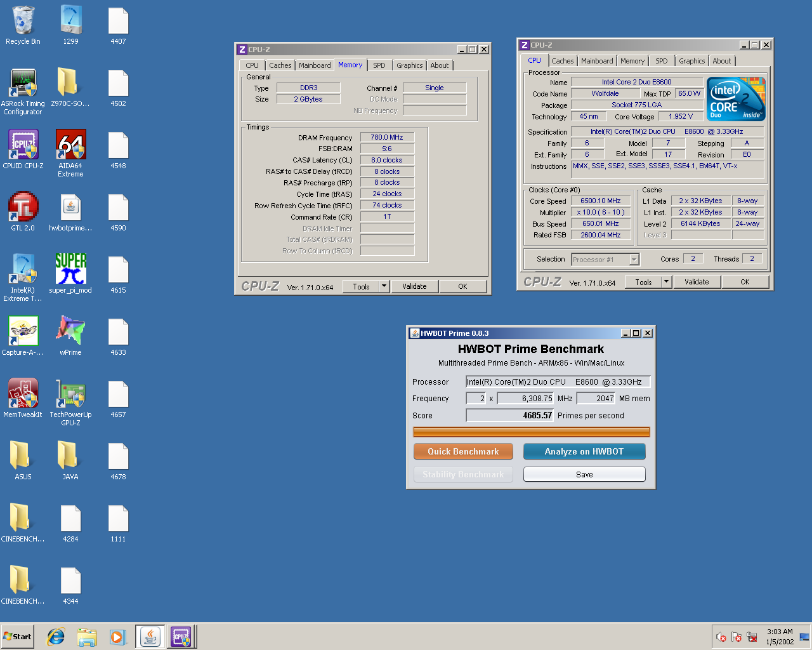Open the CINEBENCH folder above 4344 row
The height and width of the screenshot is (650, 812).
(x=23, y=523)
